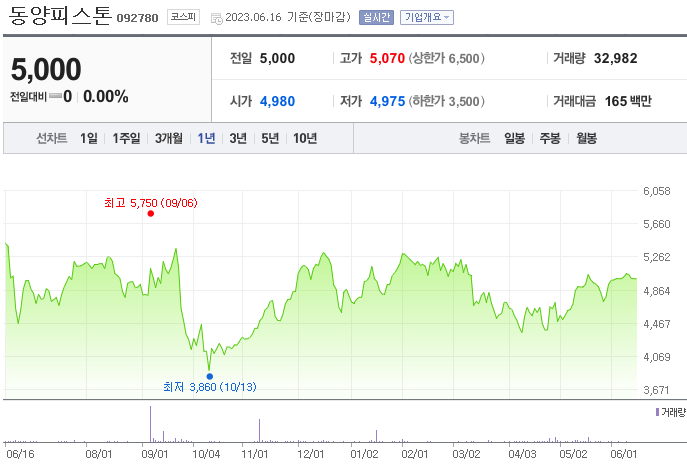Open the 기업개요 dropdown
Viewport: 687px width, 473px height.
click(x=427, y=18)
